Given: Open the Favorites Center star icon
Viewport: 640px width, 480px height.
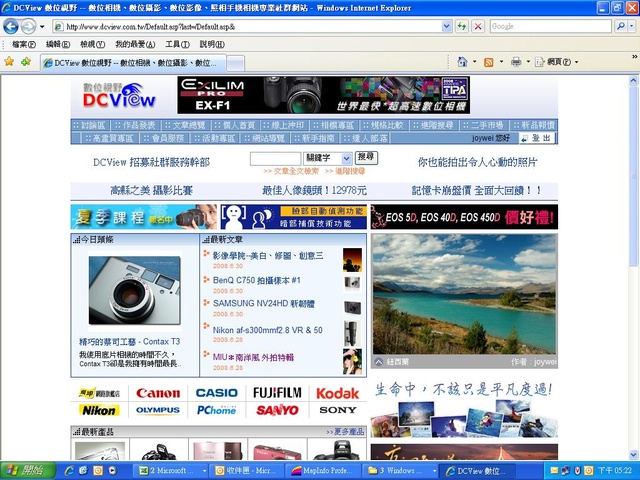Looking at the screenshot, I should coord(9,62).
